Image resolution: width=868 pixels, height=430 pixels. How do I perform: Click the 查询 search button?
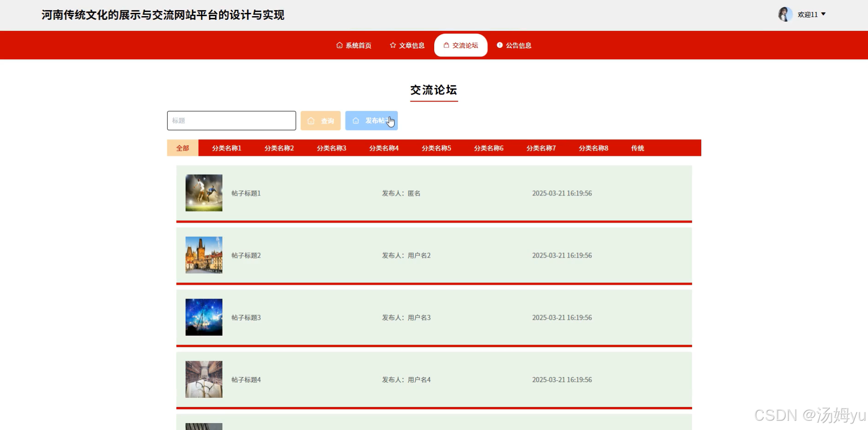(321, 120)
